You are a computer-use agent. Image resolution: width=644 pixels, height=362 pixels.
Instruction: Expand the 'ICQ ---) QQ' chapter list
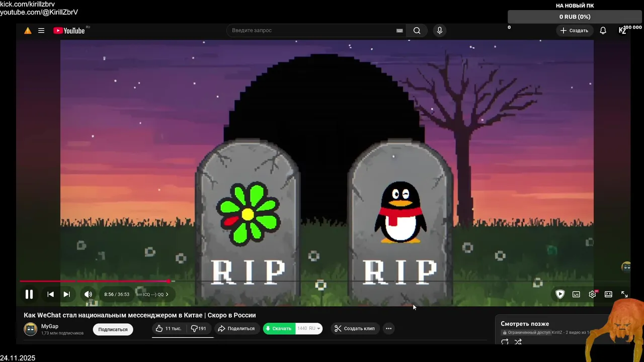pyautogui.click(x=156, y=295)
